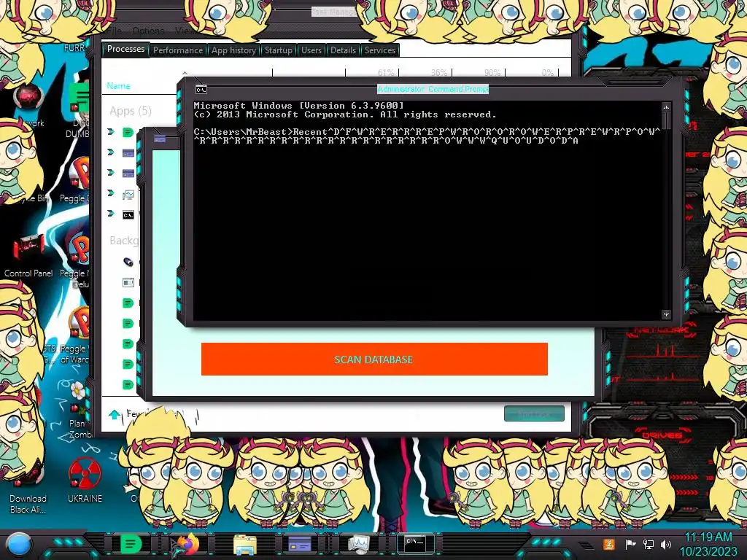Switch to the Users tab
This screenshot has height=560, width=747.
[311, 50]
